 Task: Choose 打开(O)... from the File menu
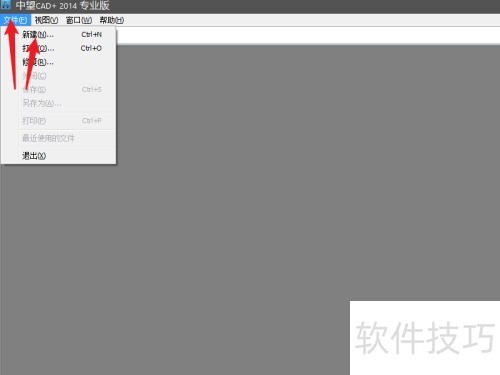(59, 48)
